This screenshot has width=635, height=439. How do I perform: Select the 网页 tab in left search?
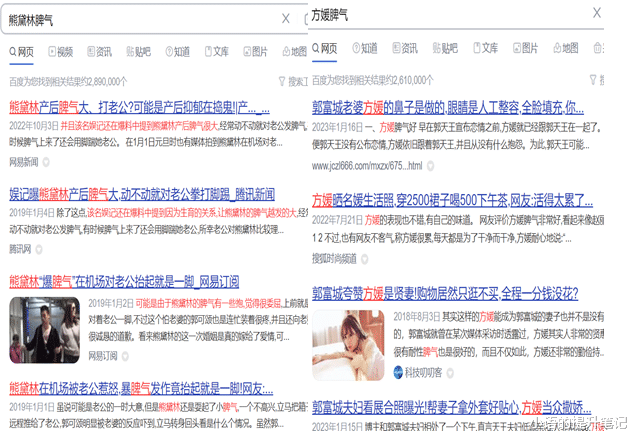coord(21,52)
